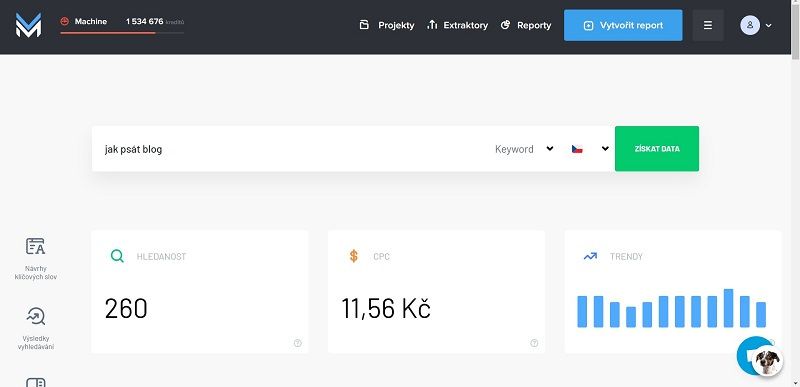Click the Machine credits progress bar
The image size is (800, 387).
pyautogui.click(x=122, y=33)
